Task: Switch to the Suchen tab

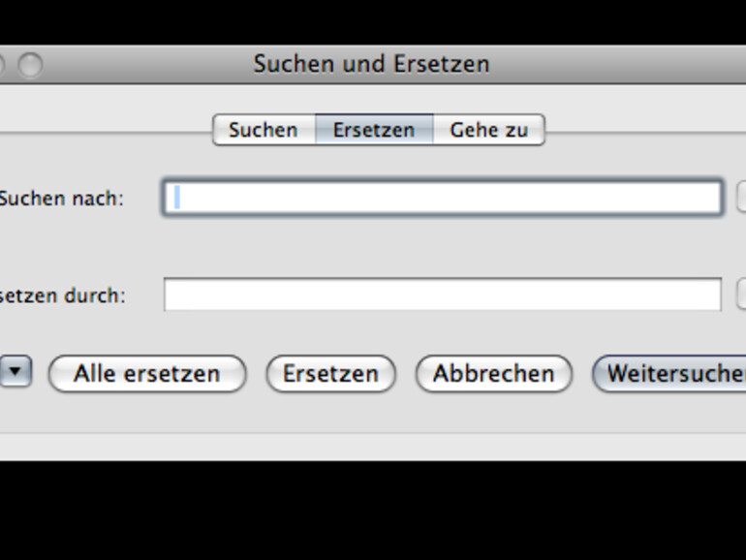Action: [264, 130]
